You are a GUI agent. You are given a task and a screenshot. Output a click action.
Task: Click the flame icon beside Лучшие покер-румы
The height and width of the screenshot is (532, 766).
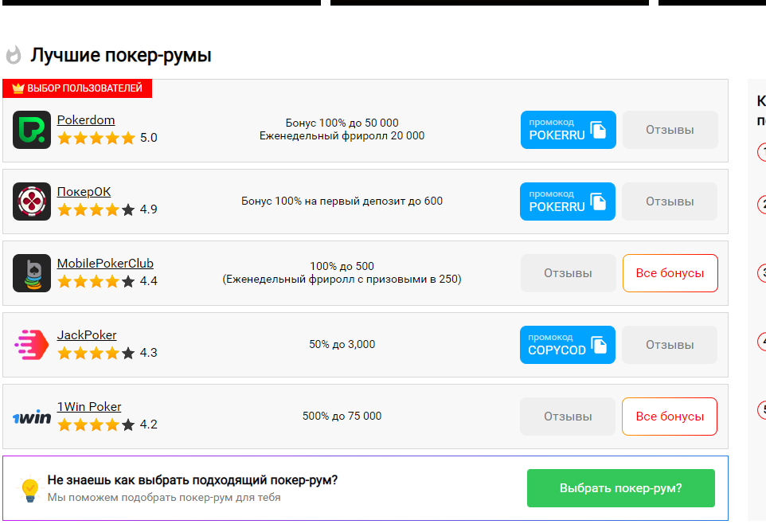tap(14, 55)
